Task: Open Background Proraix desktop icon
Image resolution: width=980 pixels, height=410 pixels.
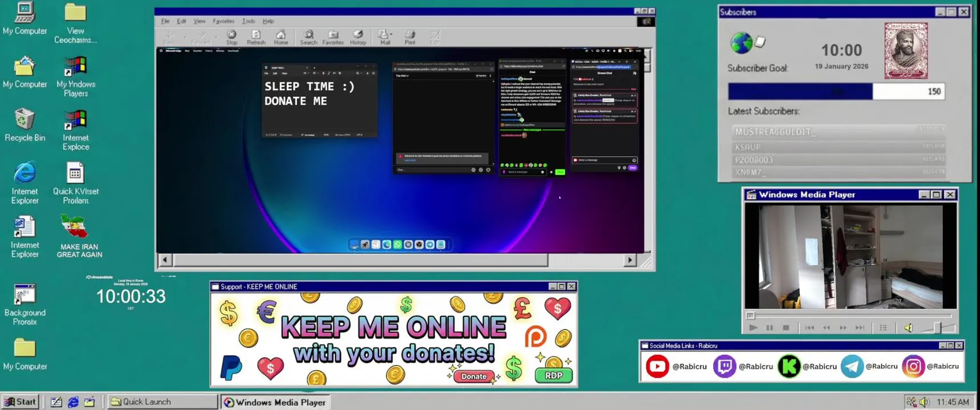Action: 25,305
